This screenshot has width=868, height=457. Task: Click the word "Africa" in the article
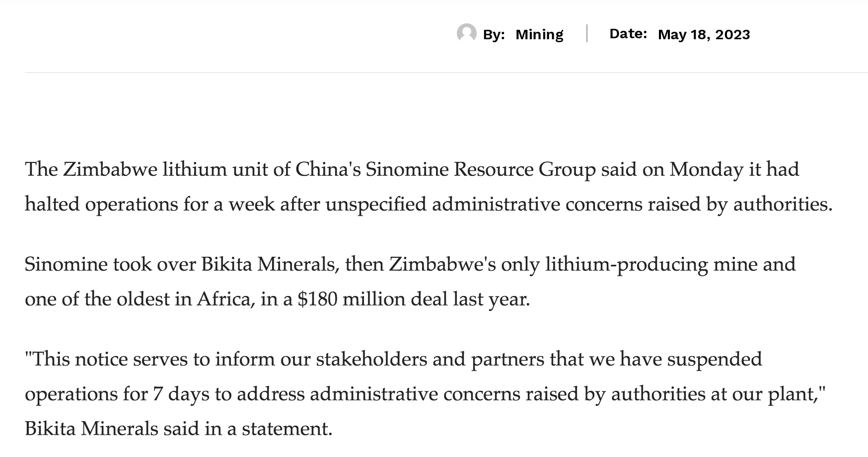tap(225, 299)
